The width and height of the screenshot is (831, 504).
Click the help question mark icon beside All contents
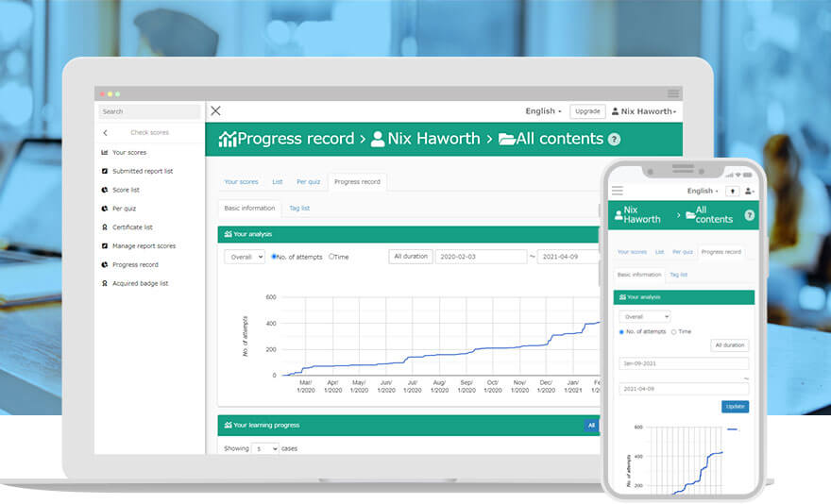coord(614,140)
